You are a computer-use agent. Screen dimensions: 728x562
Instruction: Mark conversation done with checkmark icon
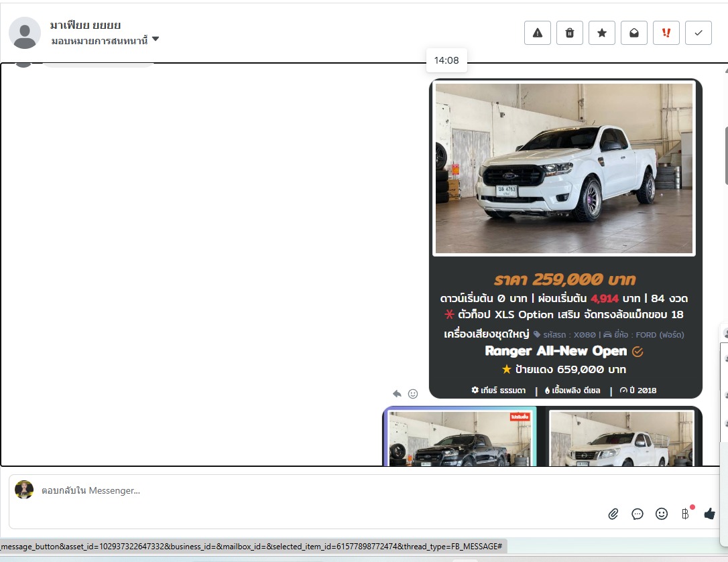click(x=699, y=33)
